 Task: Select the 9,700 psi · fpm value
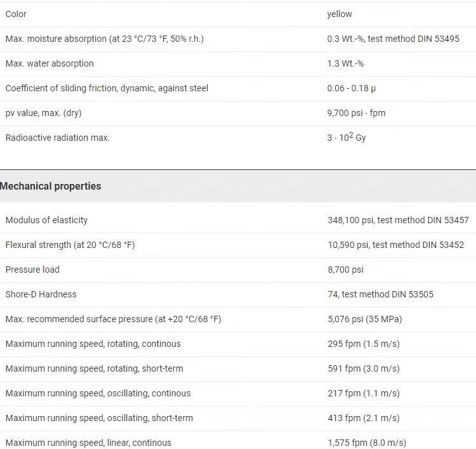356,113
